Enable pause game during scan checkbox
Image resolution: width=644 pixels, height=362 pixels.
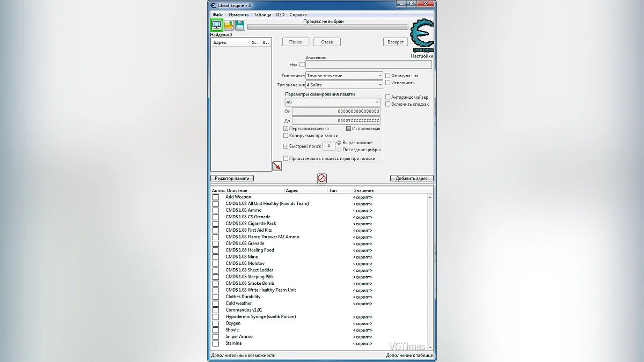click(286, 159)
